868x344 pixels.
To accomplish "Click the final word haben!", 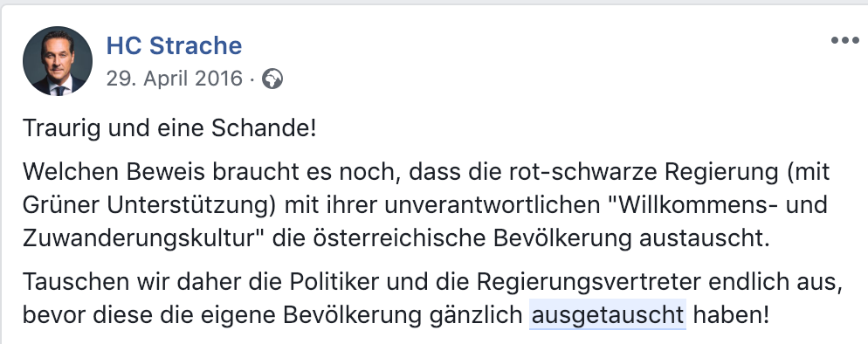I will click(731, 315).
